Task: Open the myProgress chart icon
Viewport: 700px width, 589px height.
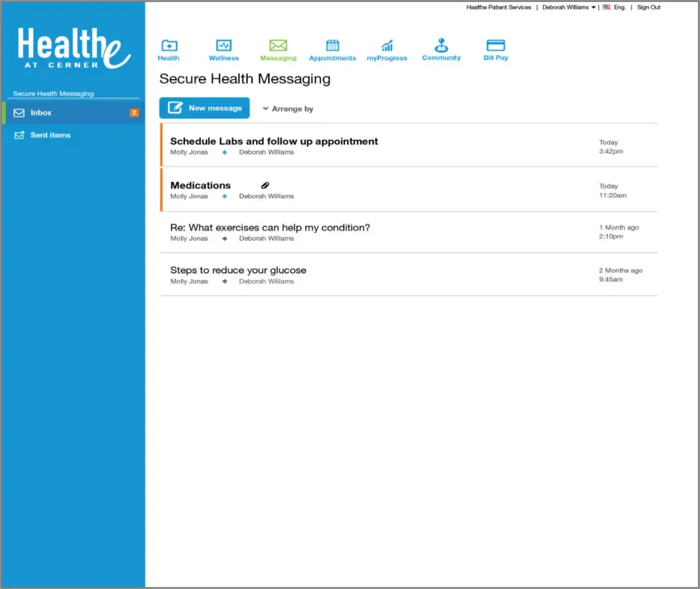Action: pyautogui.click(x=386, y=46)
